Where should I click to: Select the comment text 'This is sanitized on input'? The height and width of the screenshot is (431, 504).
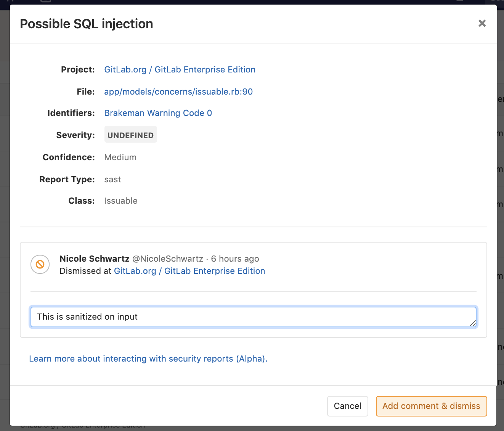[x=87, y=317]
